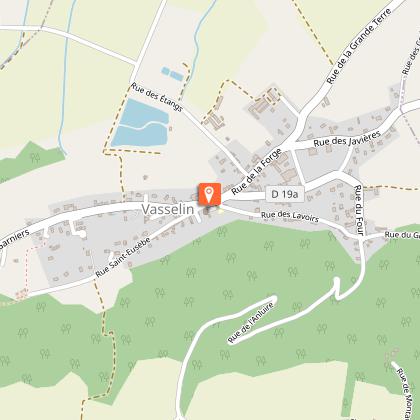
Task: Click the hairpin bend on the forest road
Action: coord(337,289)
